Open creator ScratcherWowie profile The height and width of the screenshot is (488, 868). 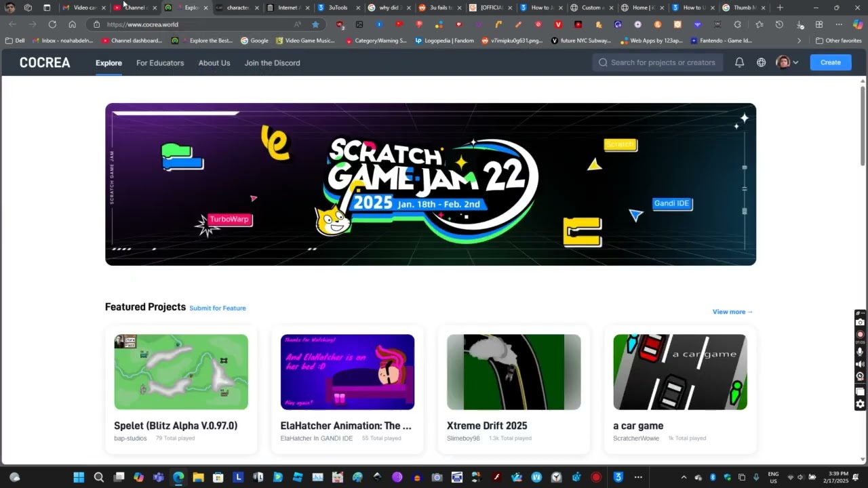pos(636,439)
